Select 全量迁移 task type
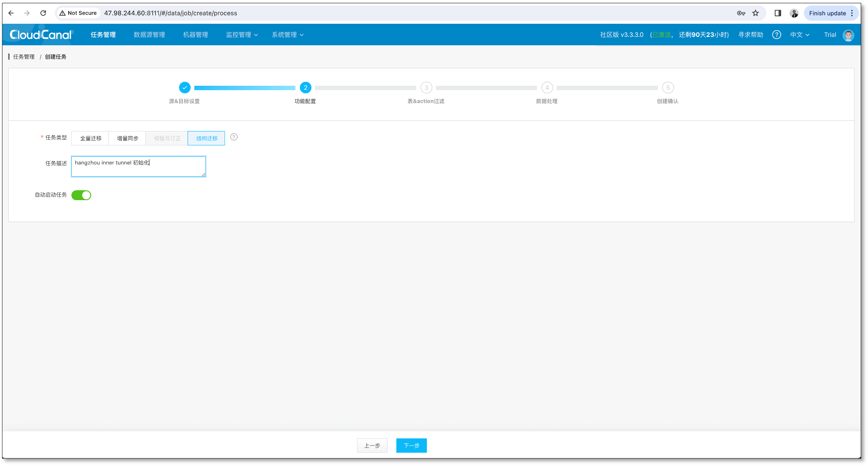This screenshot has height=467, width=868. click(90, 138)
